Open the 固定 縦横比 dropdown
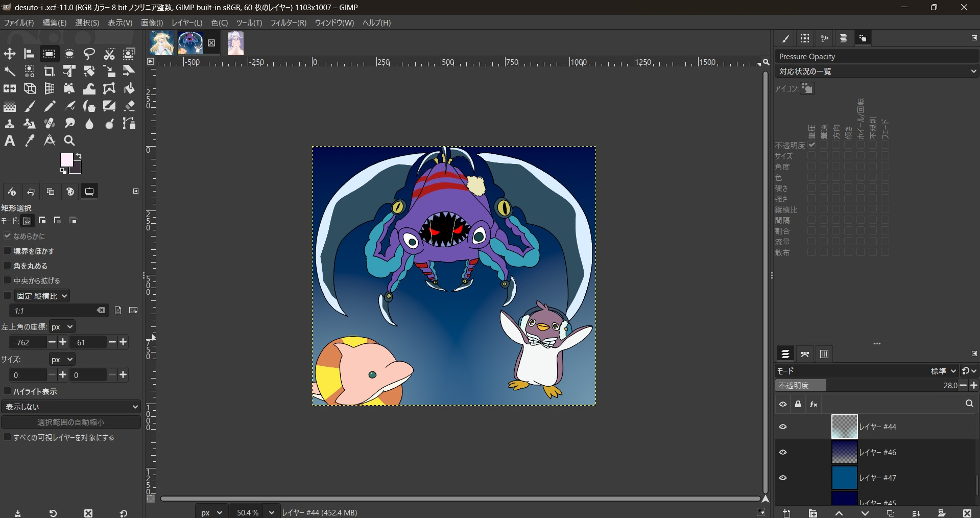 coord(42,296)
